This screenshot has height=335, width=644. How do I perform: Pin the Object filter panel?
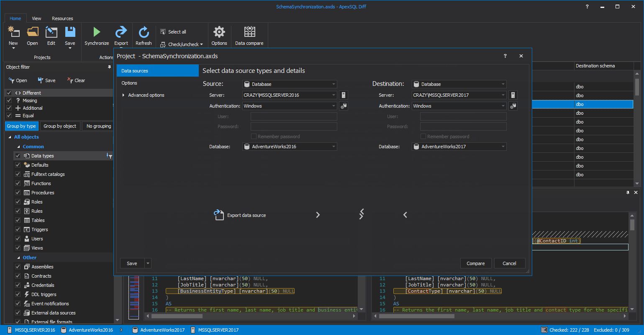110,67
